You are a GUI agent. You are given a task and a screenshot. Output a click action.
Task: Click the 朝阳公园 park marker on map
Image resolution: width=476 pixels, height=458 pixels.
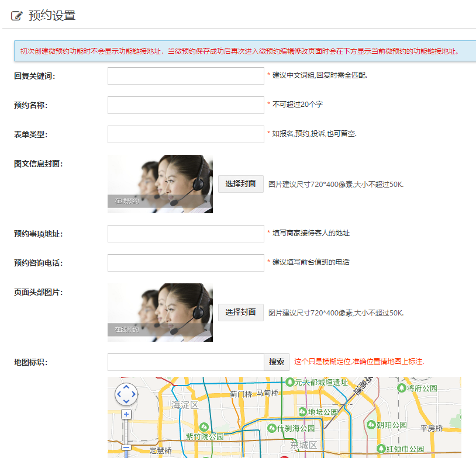click(370, 425)
